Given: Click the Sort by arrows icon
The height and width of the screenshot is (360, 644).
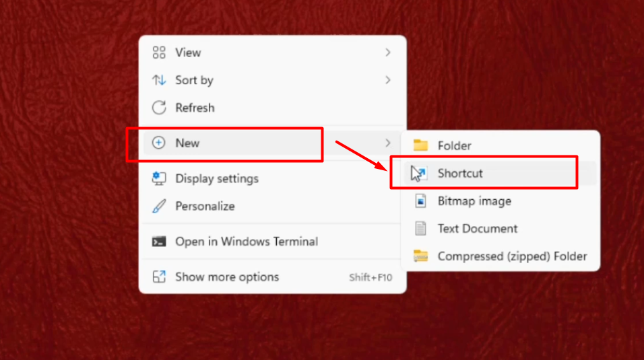Looking at the screenshot, I should click(x=159, y=80).
